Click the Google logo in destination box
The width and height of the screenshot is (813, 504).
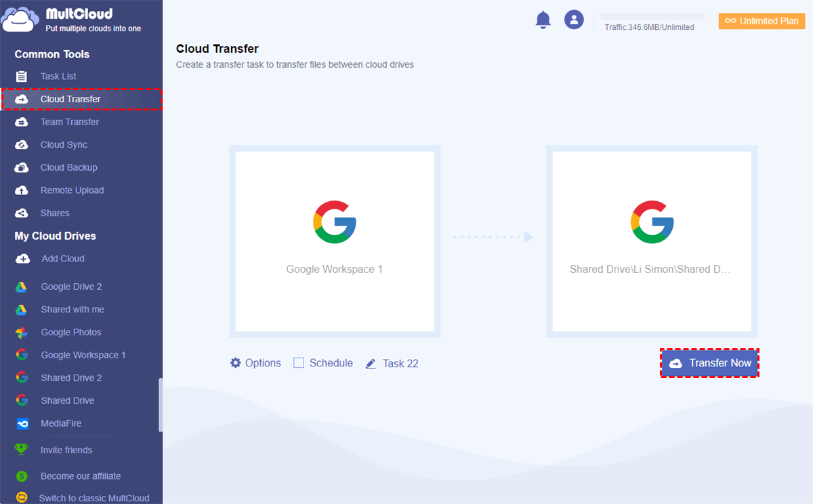pos(652,222)
